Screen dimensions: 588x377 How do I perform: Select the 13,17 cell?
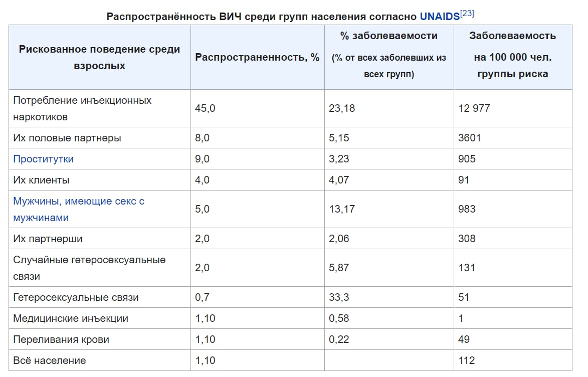389,209
